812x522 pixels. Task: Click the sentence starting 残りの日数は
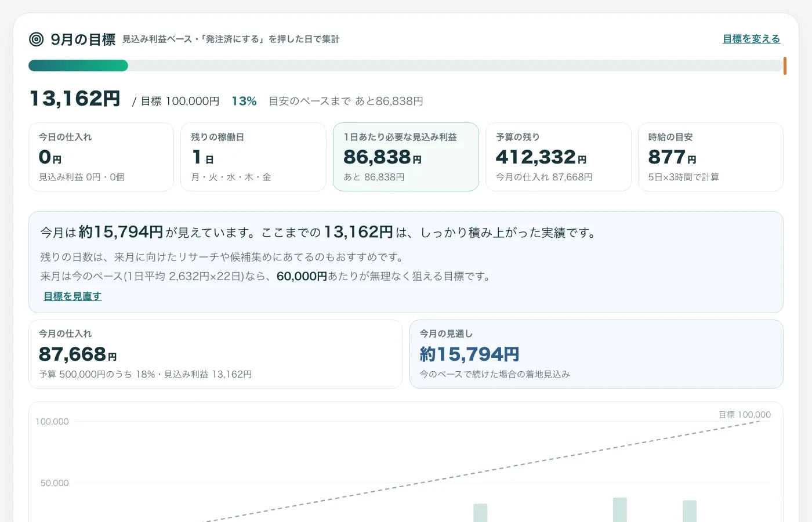[222, 257]
